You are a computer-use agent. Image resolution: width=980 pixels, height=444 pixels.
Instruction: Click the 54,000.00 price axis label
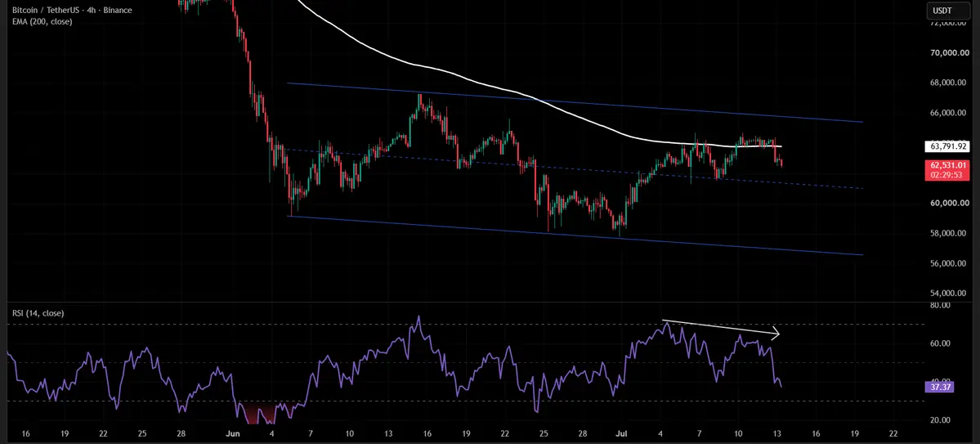tap(949, 294)
